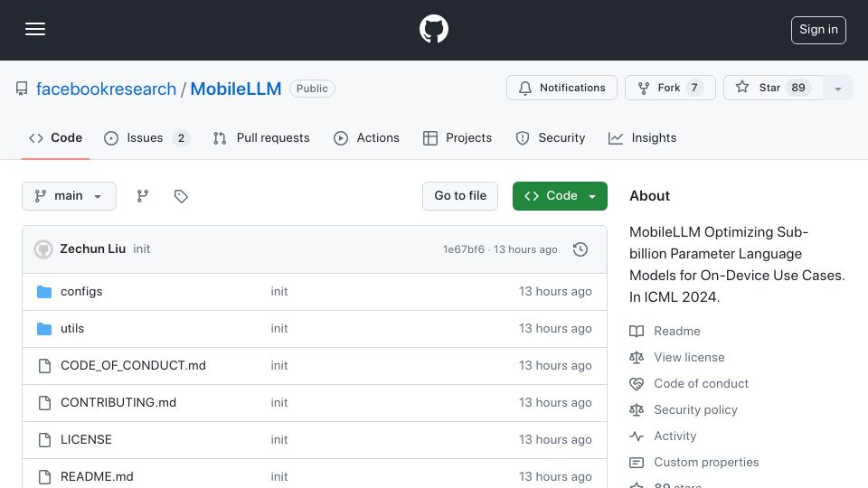Open the hamburger navigation menu

(x=35, y=29)
